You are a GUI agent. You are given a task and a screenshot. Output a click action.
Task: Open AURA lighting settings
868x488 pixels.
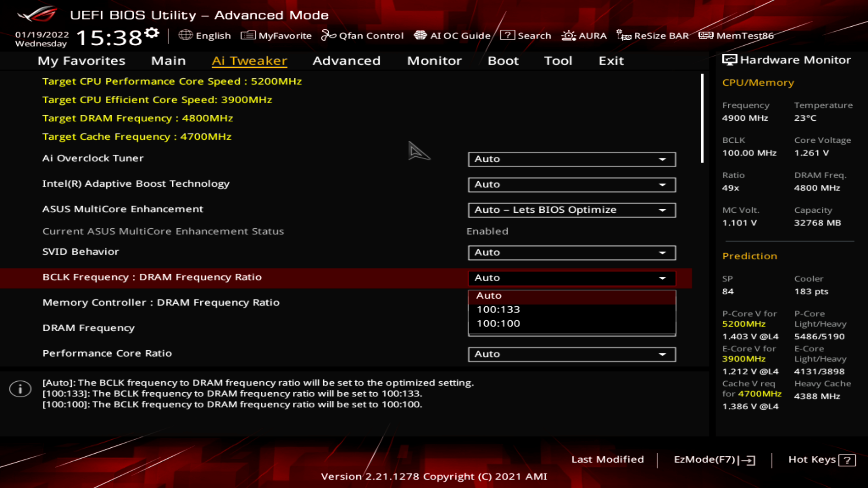coord(568,35)
